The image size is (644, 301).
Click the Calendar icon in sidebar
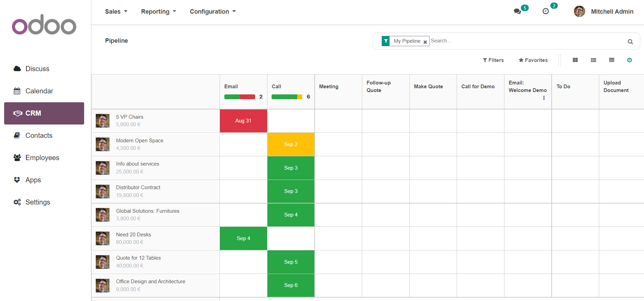point(17,91)
